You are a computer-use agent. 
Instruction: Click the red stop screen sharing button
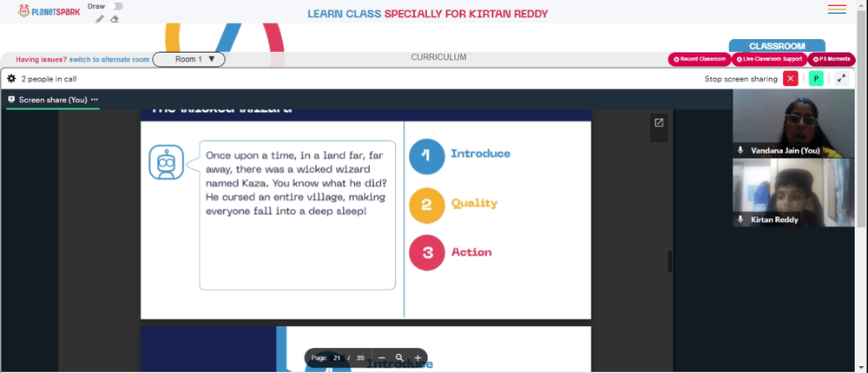pyautogui.click(x=790, y=79)
